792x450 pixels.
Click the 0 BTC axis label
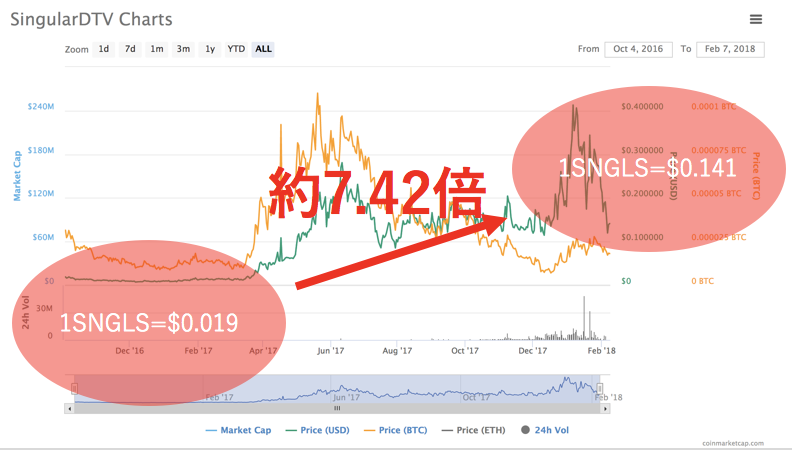click(703, 281)
